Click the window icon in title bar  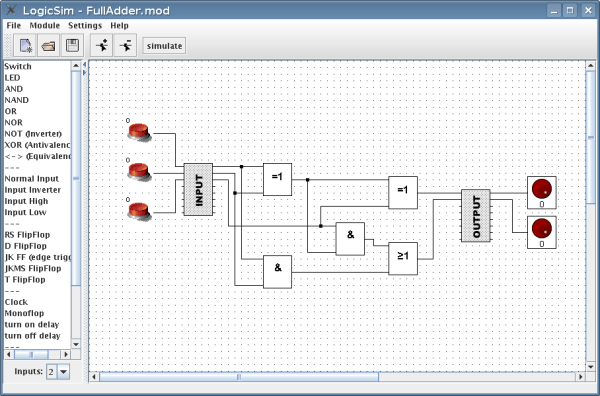[11, 10]
